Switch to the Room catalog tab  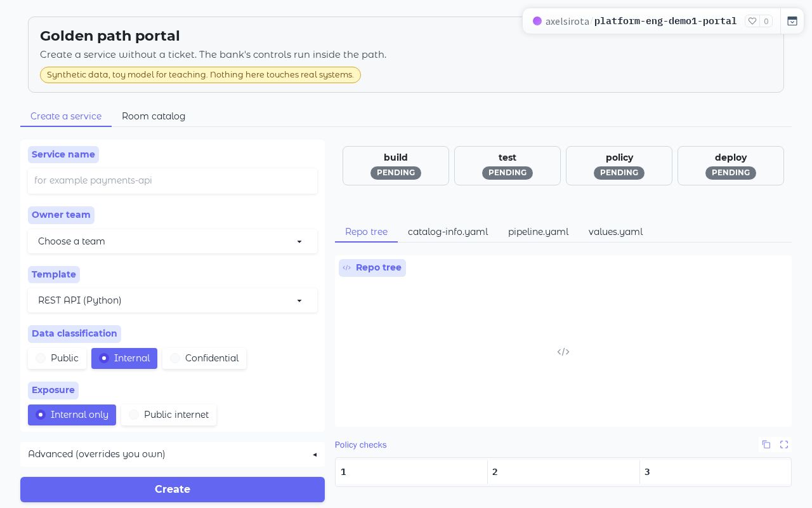pyautogui.click(x=154, y=116)
